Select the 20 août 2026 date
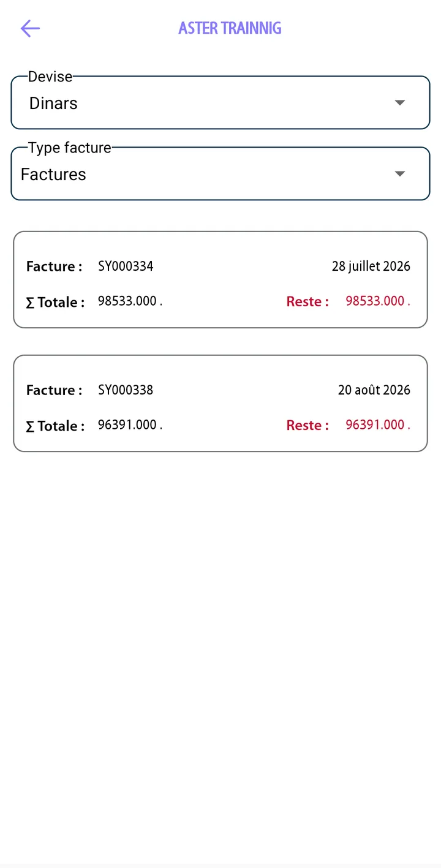 [374, 390]
